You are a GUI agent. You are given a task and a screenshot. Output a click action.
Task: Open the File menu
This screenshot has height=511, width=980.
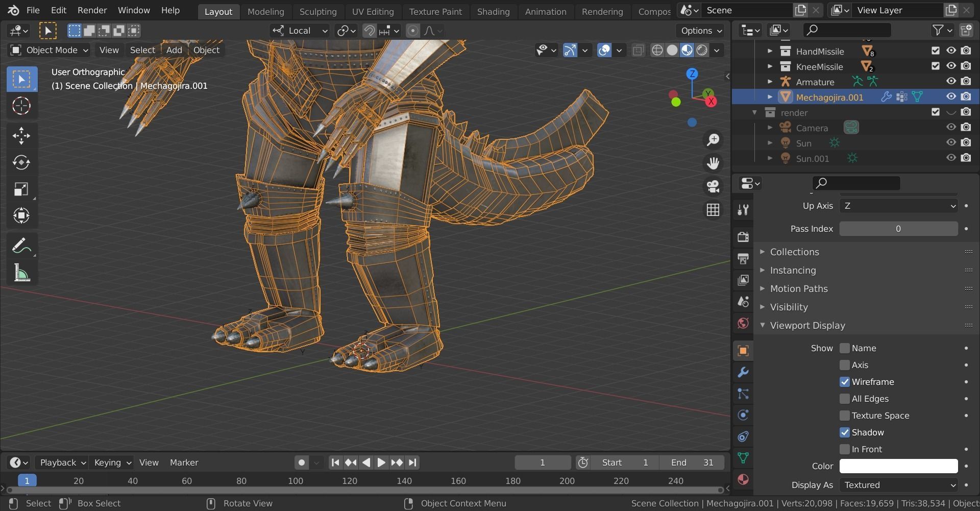coord(33,10)
